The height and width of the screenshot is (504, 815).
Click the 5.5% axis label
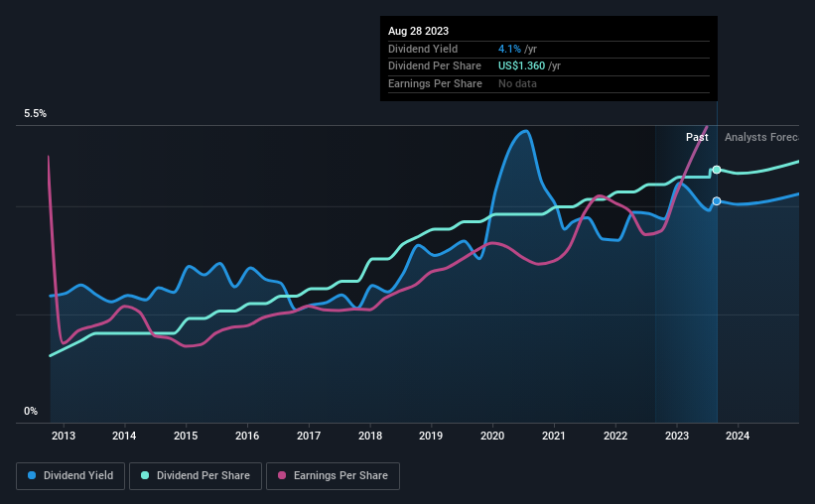pos(36,114)
